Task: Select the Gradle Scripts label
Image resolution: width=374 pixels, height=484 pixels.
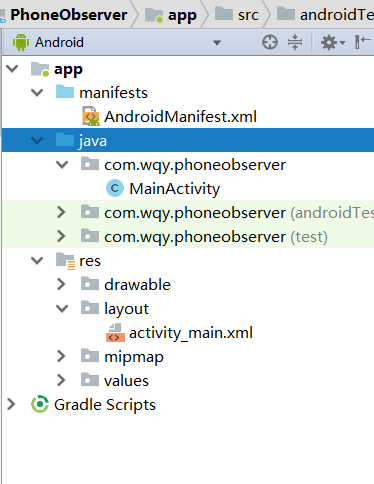Action: point(105,405)
